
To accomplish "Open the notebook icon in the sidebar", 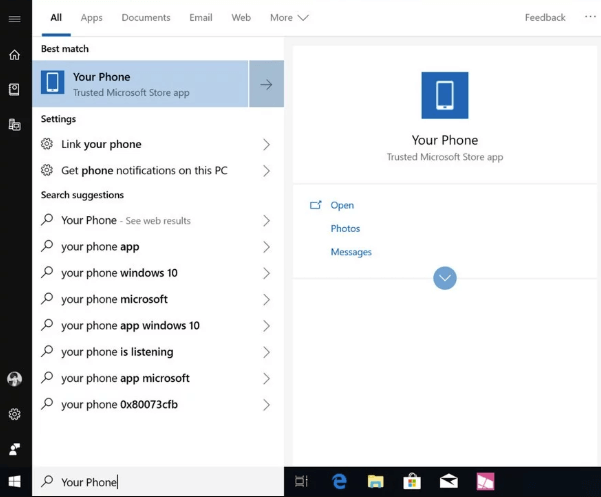I will pyautogui.click(x=15, y=90).
